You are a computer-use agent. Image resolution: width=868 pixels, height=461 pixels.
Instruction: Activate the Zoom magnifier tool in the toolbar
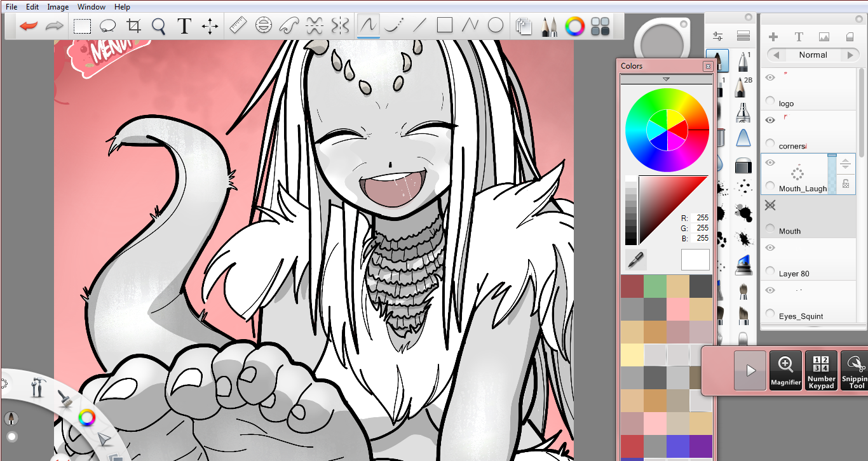click(159, 26)
